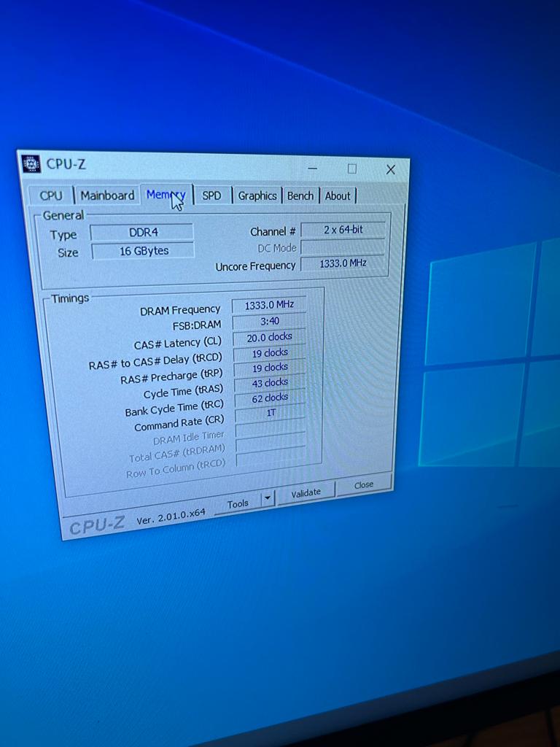Close CPU-Z with the X button
560x747 pixels.
click(x=391, y=169)
